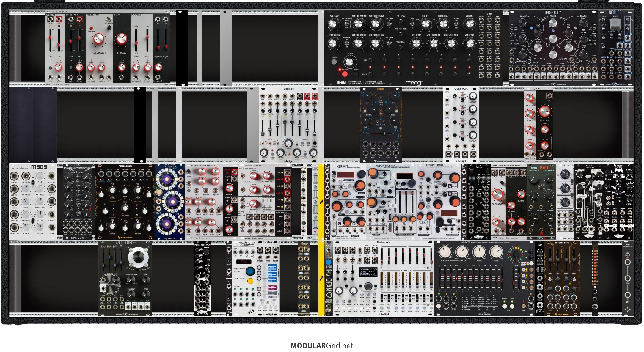Click the star logo on the MEX3 module
Image resolution: width=644 pixels, height=352 pixels.
627,309
